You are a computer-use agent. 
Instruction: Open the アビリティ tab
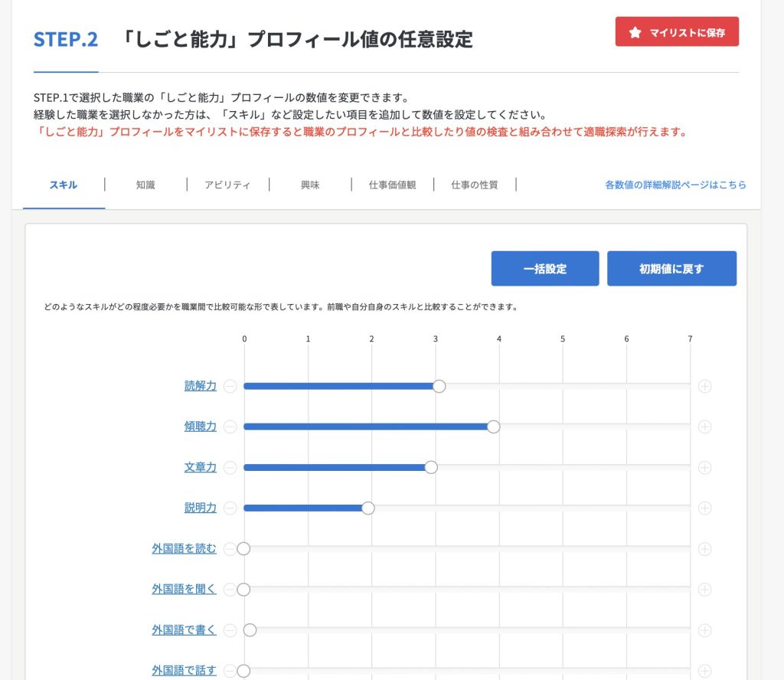pos(227,185)
